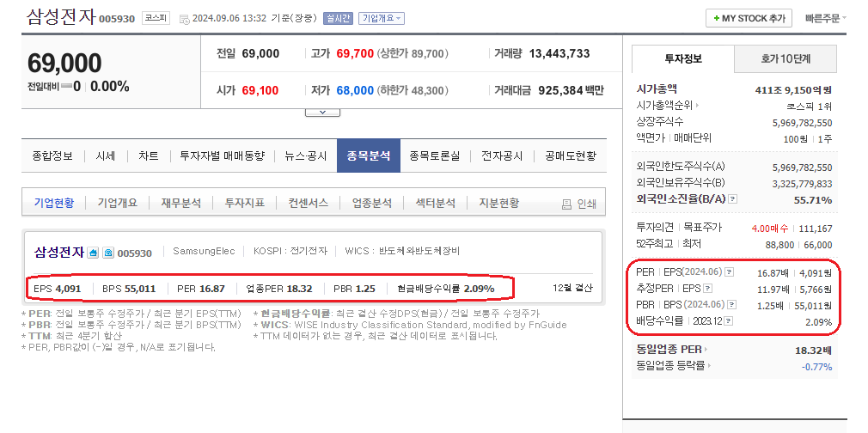Click arrow next to 동일업종 PER

[706, 350]
